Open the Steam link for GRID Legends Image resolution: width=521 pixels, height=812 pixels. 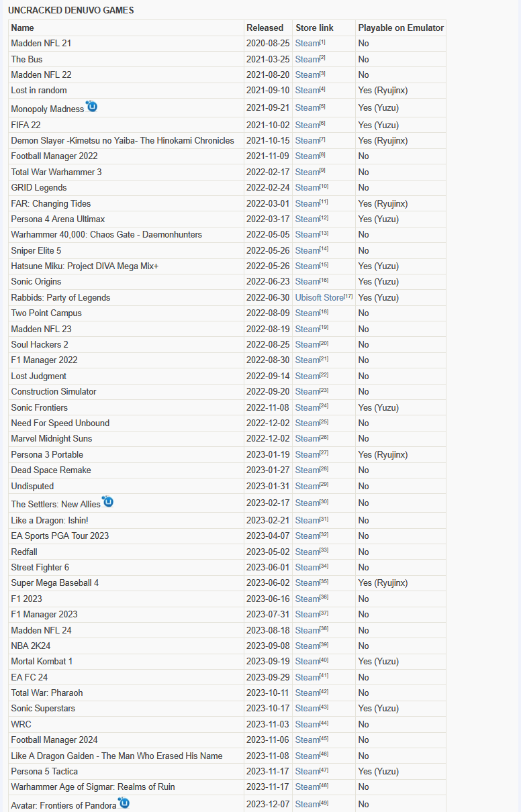click(307, 188)
